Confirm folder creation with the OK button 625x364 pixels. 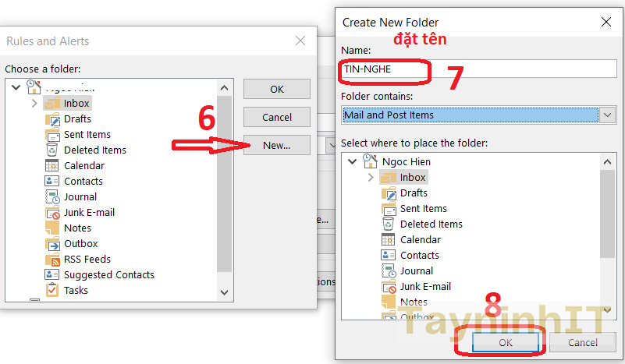(505, 342)
